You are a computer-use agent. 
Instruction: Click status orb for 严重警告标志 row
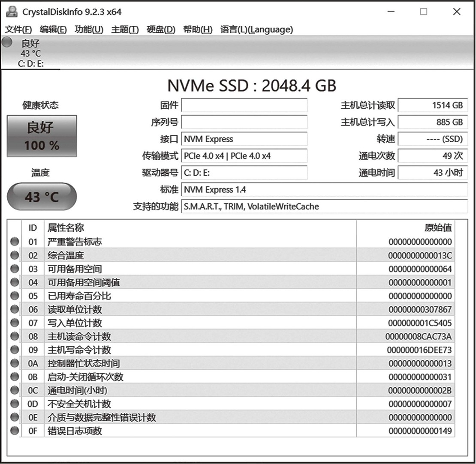coord(15,242)
